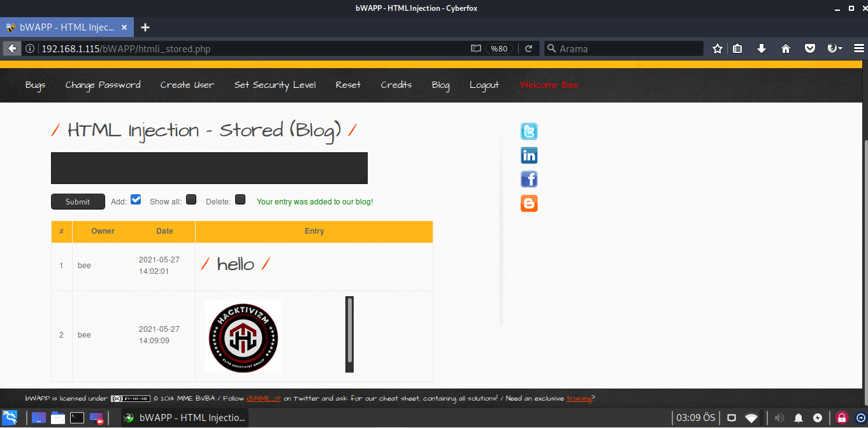This screenshot has height=428, width=868.
Task: Open the downloads arrow panel
Action: coord(762,48)
